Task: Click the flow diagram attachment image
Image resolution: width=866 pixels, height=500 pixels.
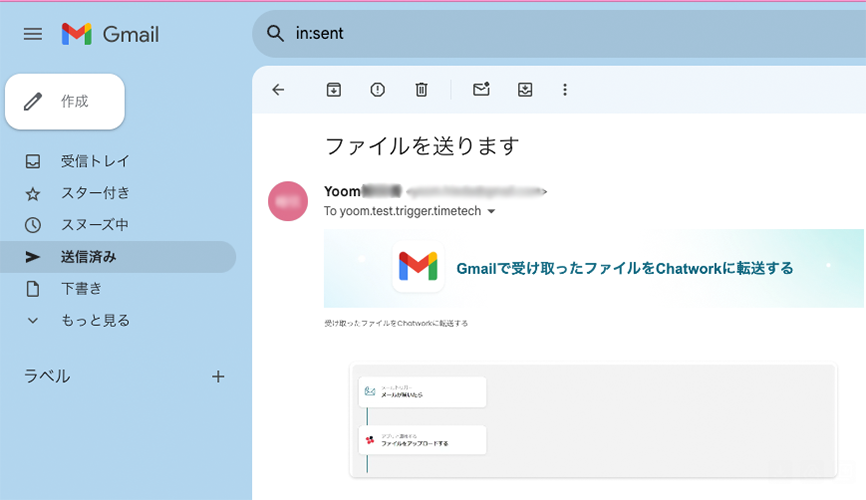Action: tap(593, 421)
